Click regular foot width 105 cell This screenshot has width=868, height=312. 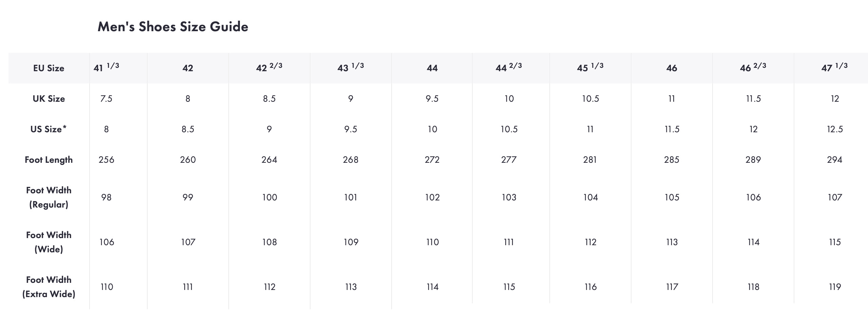[x=672, y=197]
